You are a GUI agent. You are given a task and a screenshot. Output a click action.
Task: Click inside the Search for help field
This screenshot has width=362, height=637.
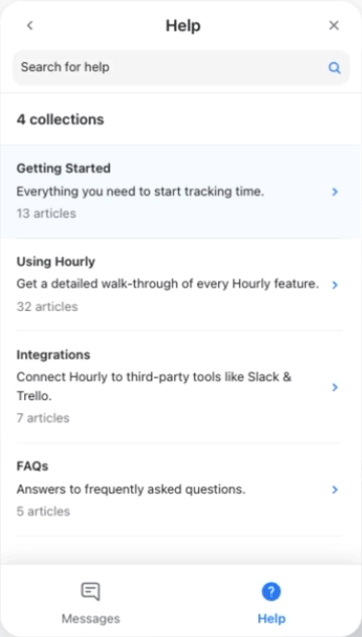[181, 67]
